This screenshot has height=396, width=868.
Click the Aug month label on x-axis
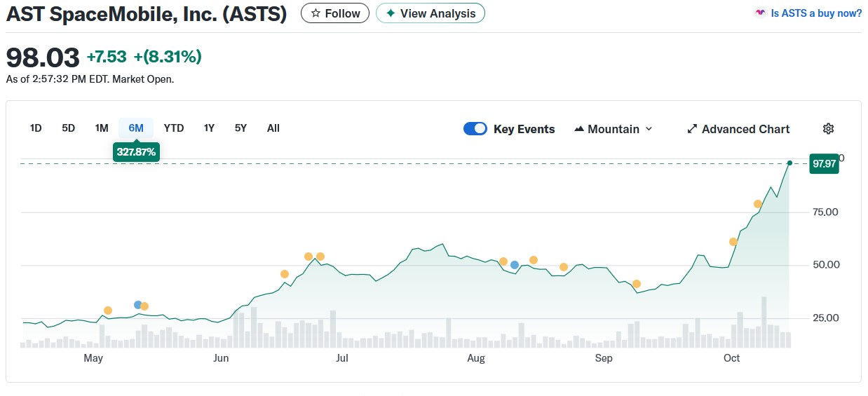(476, 358)
